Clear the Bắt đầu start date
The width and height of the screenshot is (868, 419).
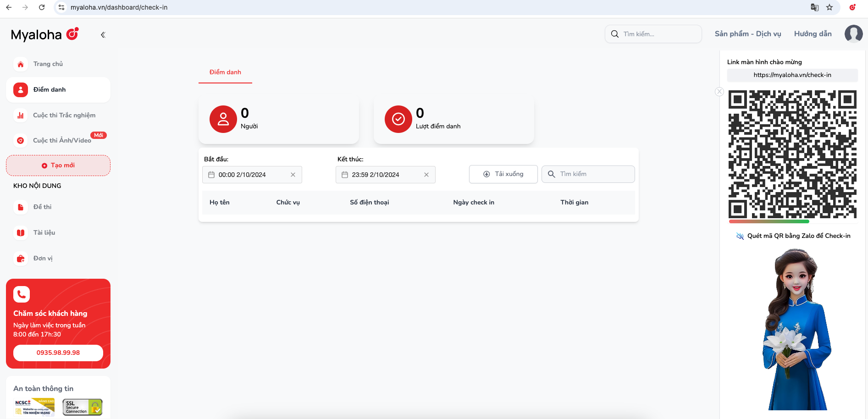point(293,175)
